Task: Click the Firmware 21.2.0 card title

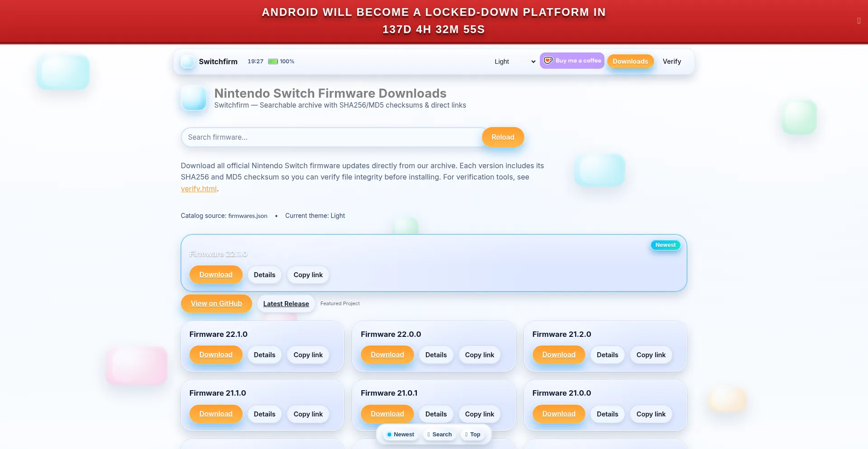Action: tap(561, 335)
